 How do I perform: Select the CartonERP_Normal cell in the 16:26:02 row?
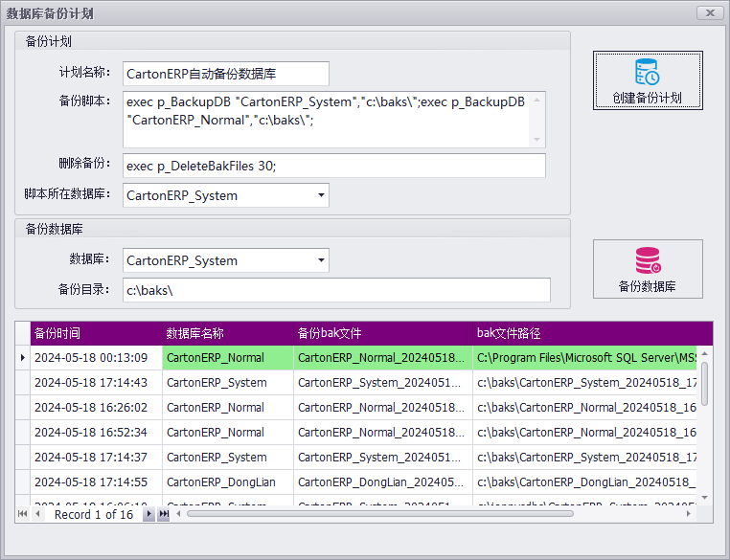pyautogui.click(x=228, y=408)
